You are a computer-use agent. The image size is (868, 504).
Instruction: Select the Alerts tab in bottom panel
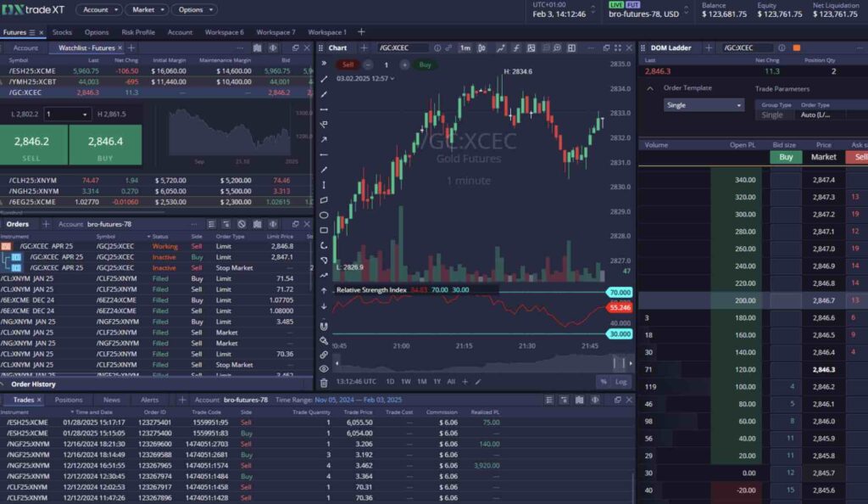point(149,400)
